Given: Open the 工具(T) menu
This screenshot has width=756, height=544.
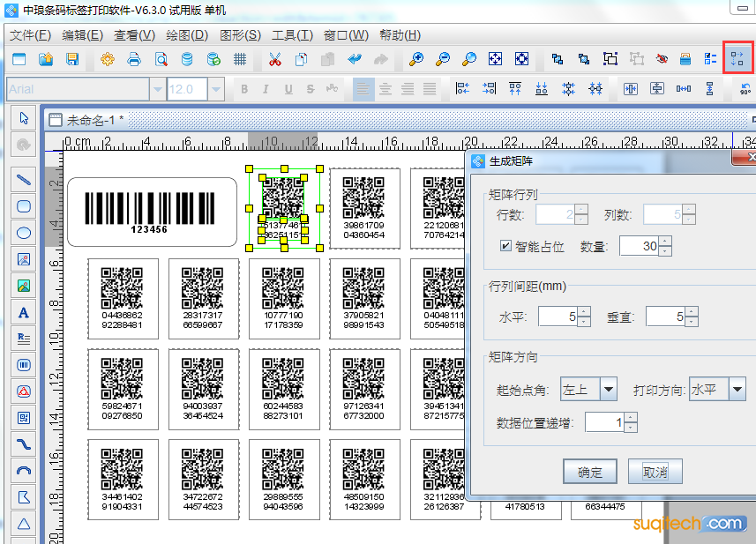Looking at the screenshot, I should (x=292, y=35).
